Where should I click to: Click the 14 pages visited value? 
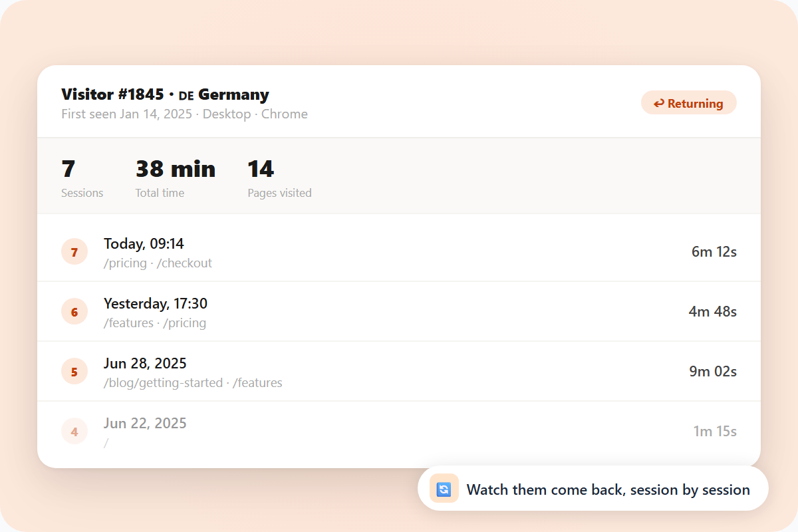coord(261,169)
